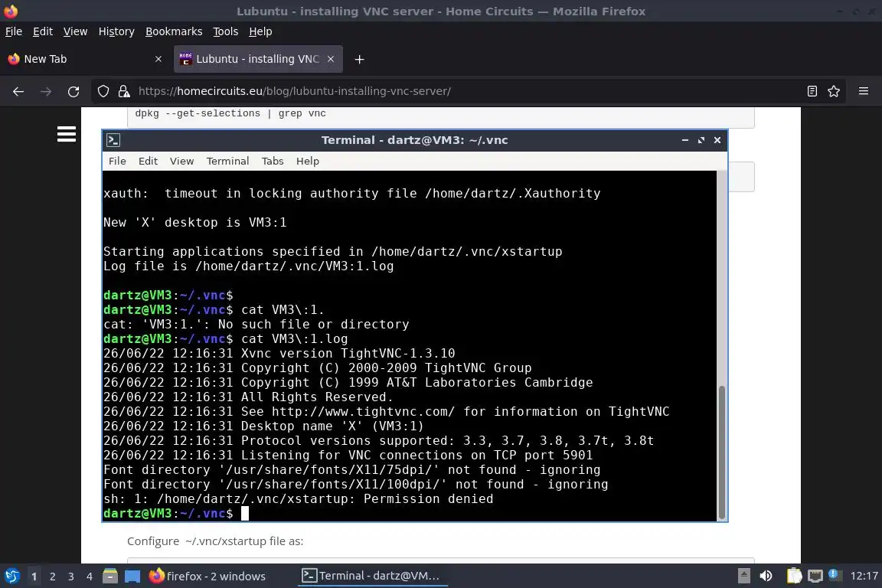Open the Firefox View menu
The image size is (882, 588).
pyautogui.click(x=75, y=31)
